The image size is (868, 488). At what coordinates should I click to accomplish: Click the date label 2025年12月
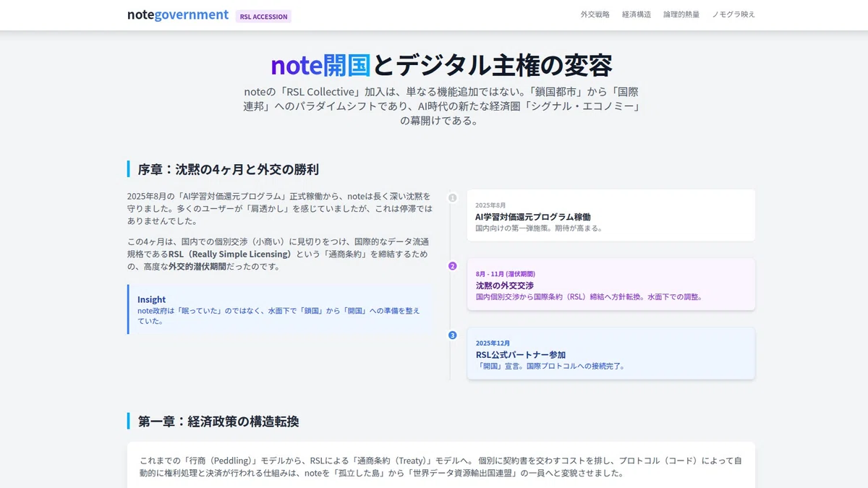coord(493,343)
